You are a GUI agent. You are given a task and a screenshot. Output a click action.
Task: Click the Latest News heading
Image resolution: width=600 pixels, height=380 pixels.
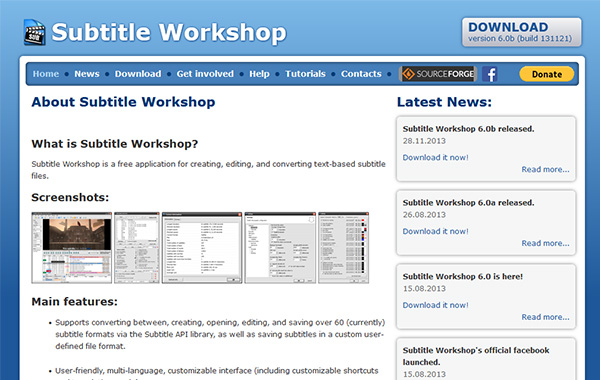pos(444,102)
